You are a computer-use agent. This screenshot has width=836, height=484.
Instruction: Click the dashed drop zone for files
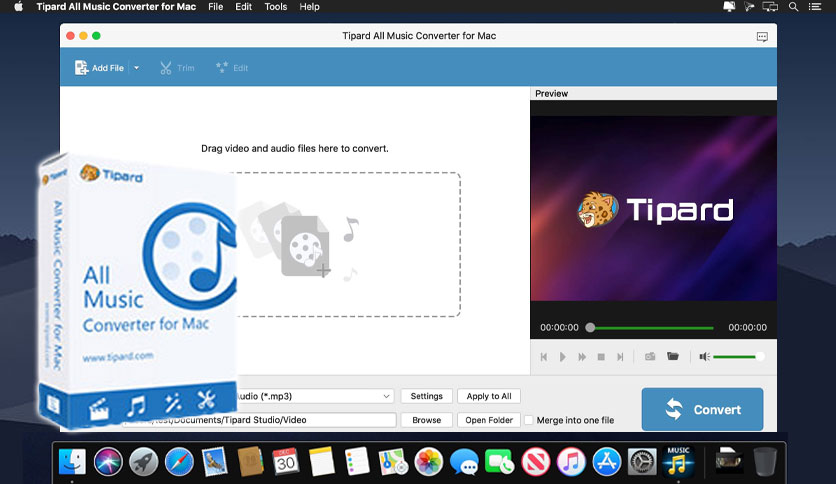[347, 245]
